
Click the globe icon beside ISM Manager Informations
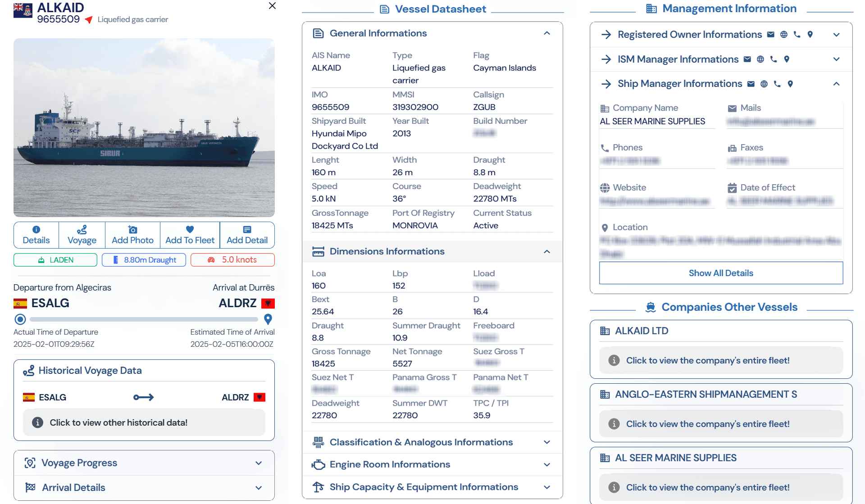pos(760,59)
